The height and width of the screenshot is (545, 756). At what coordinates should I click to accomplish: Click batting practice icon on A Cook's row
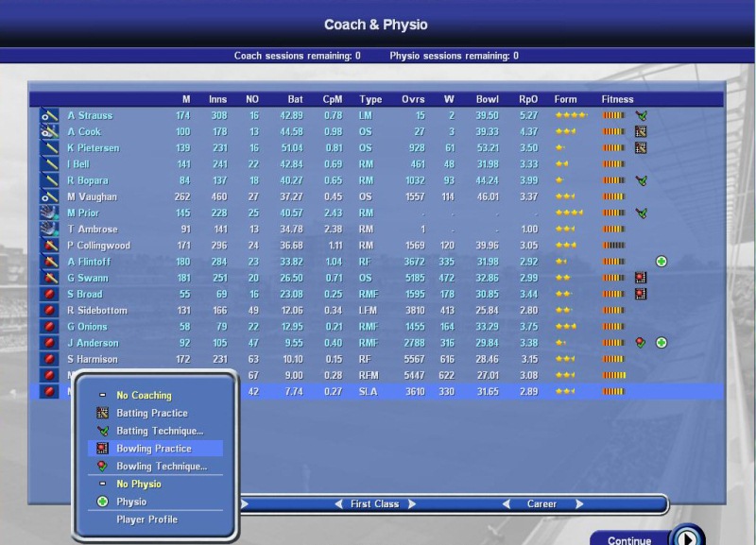pos(641,131)
